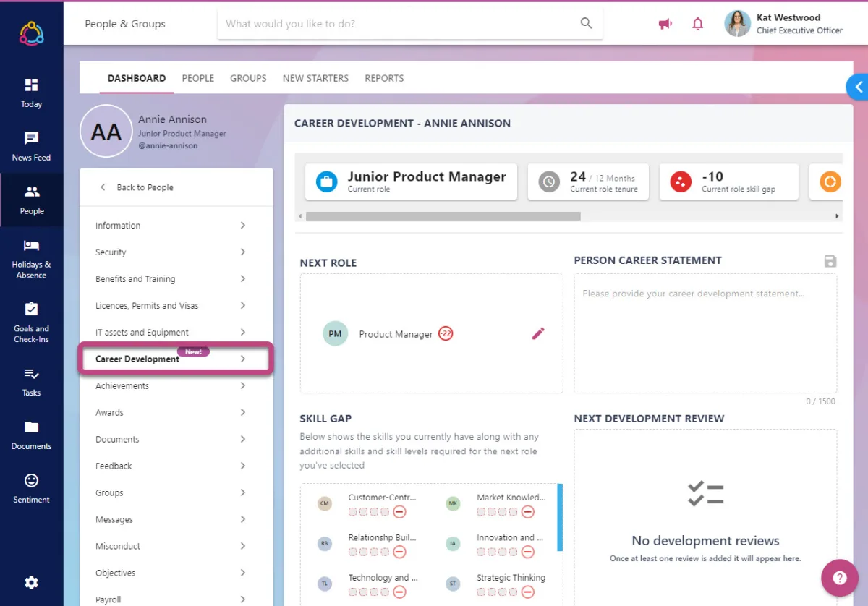The height and width of the screenshot is (606, 868).
Task: Open the Reports tab
Action: pos(384,78)
